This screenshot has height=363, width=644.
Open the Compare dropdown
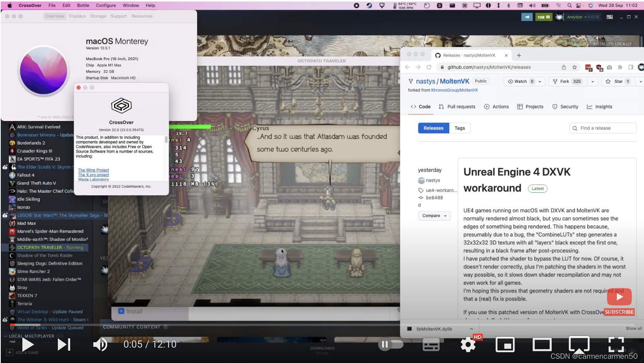pyautogui.click(x=434, y=216)
